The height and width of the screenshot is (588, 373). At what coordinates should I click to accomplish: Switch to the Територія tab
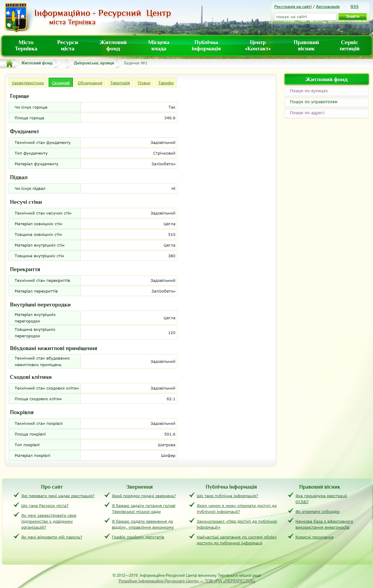(120, 83)
